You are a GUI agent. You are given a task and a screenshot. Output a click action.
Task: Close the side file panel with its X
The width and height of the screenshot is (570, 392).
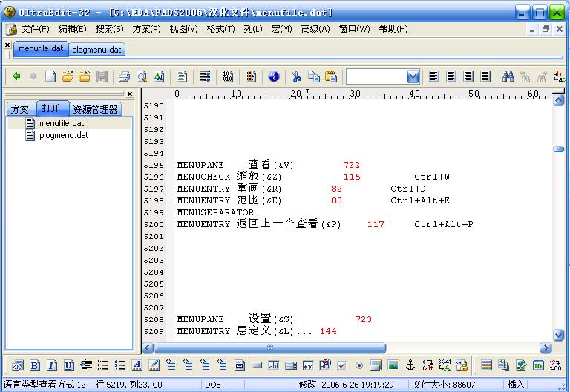[x=130, y=94]
